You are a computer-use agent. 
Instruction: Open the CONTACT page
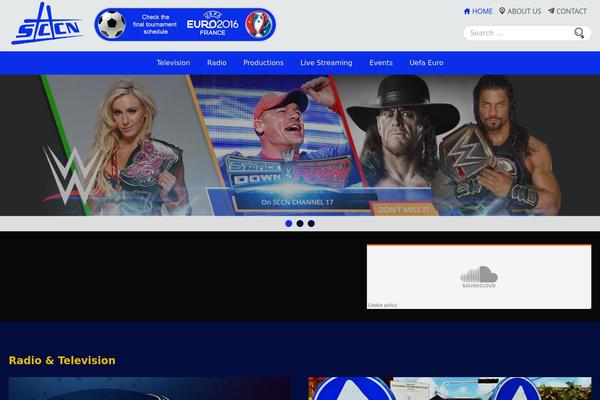coord(571,11)
